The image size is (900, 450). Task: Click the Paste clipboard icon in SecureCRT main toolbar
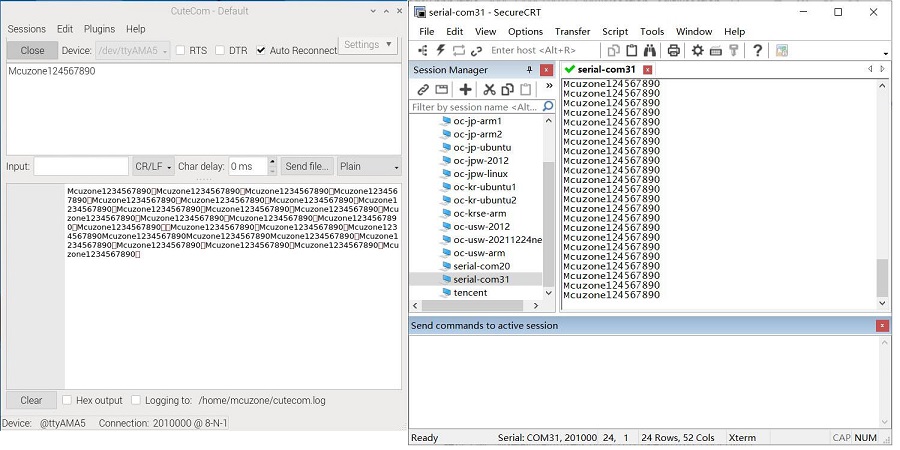click(631, 51)
